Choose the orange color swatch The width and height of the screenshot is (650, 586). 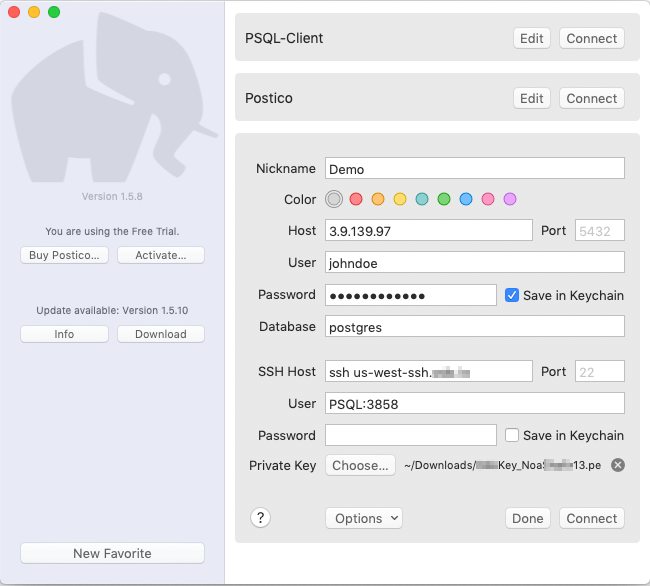coord(378,199)
